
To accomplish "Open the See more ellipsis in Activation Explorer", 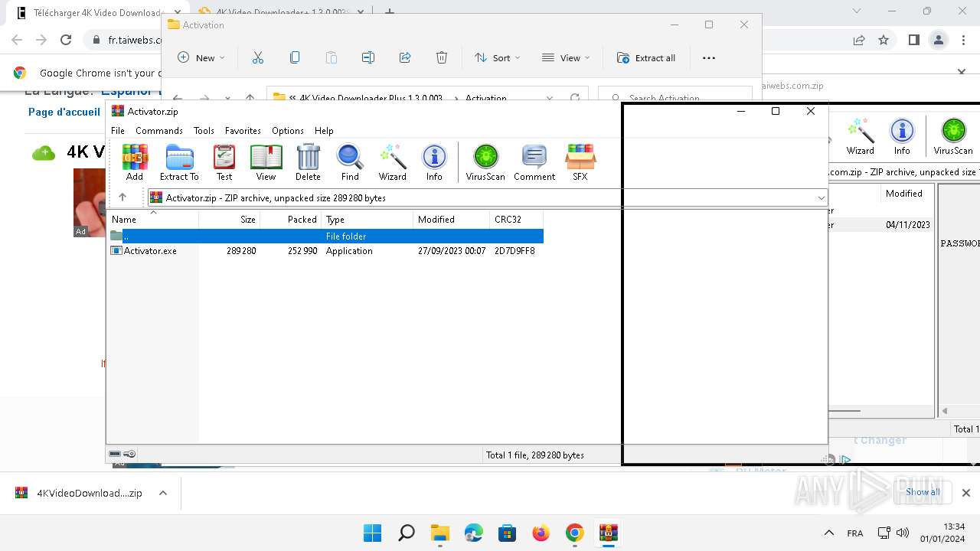I will [x=709, y=57].
